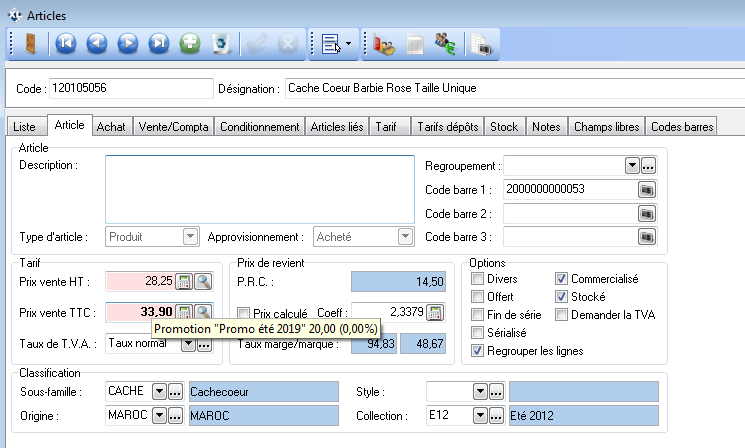745x448 pixels.
Task: Click the ellipsis button beside Style
Action: [x=496, y=390]
